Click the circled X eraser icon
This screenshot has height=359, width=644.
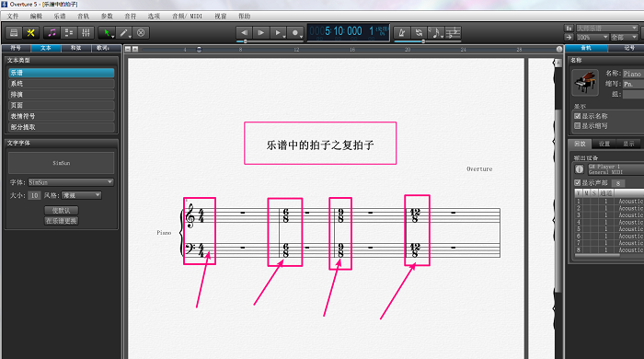coord(141,33)
